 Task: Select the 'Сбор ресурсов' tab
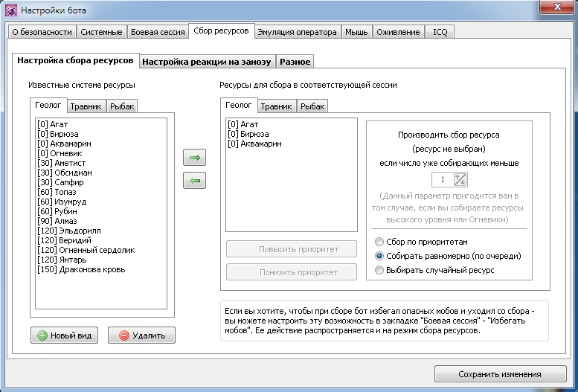(x=221, y=30)
